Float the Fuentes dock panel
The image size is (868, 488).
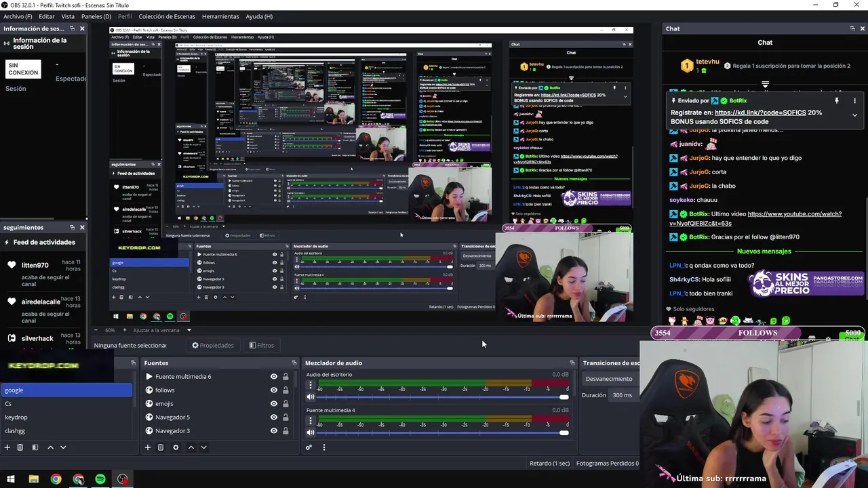coord(294,363)
